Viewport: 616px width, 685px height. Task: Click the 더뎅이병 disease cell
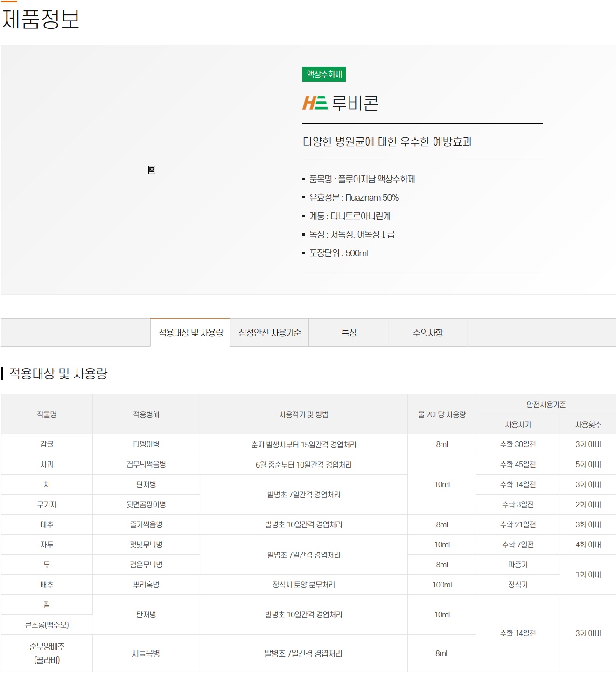pyautogui.click(x=146, y=444)
